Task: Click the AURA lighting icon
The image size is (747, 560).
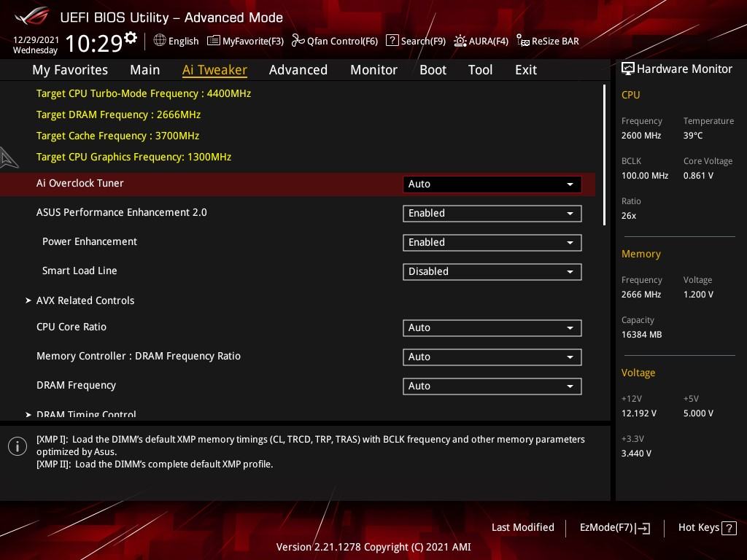Action: 460,41
